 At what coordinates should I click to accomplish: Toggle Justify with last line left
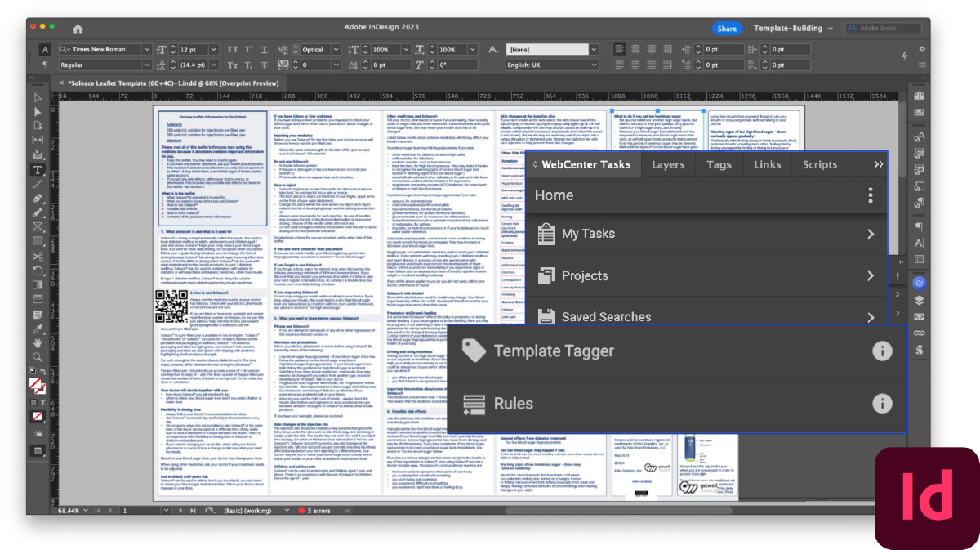621,65
